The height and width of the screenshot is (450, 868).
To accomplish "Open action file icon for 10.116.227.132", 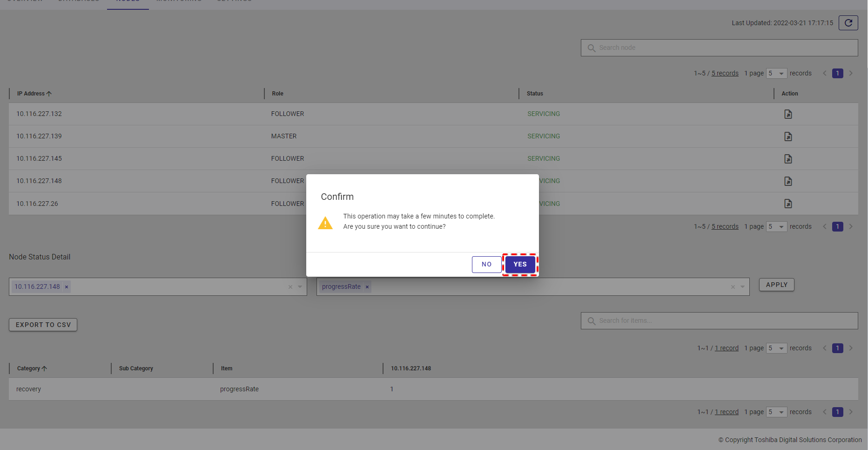I will [787, 114].
